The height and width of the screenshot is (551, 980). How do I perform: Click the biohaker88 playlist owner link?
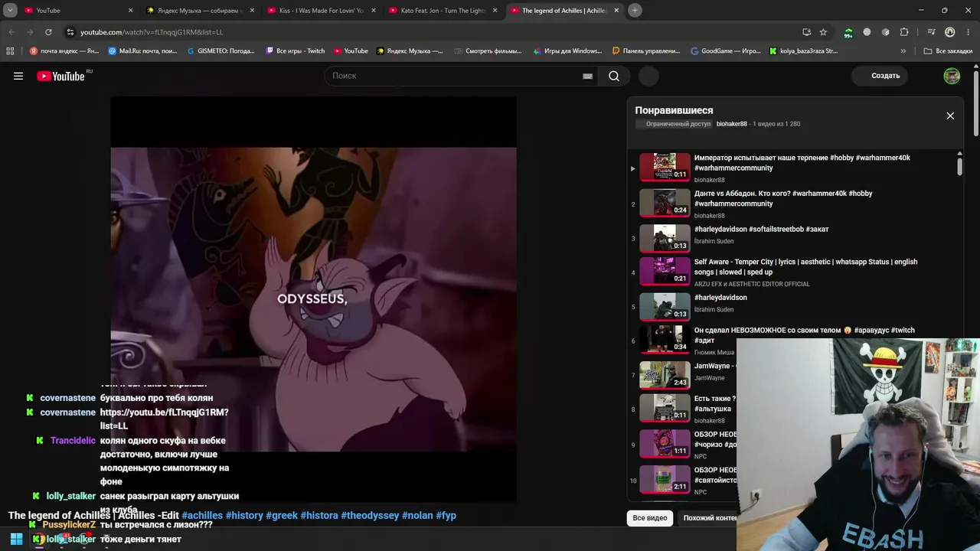[731, 124]
